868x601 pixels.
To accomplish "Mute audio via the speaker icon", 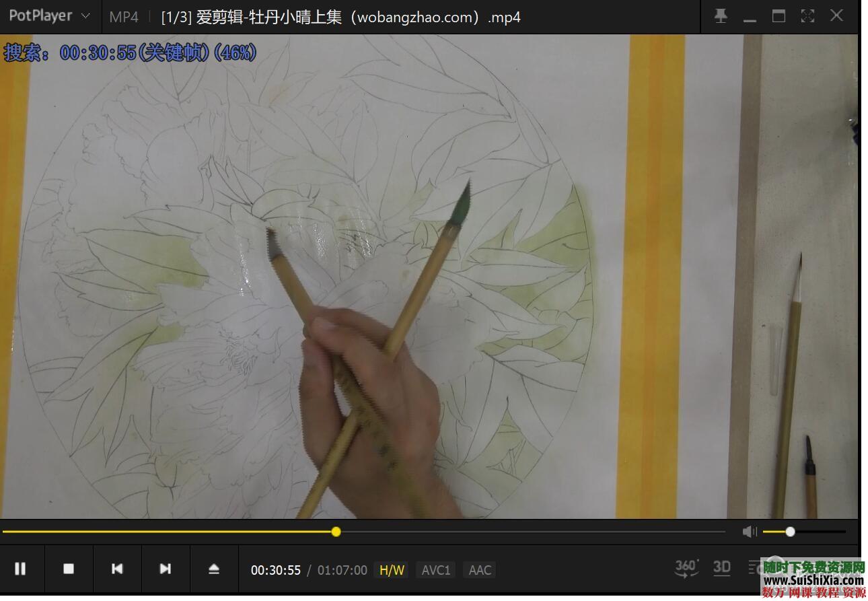I will point(749,531).
